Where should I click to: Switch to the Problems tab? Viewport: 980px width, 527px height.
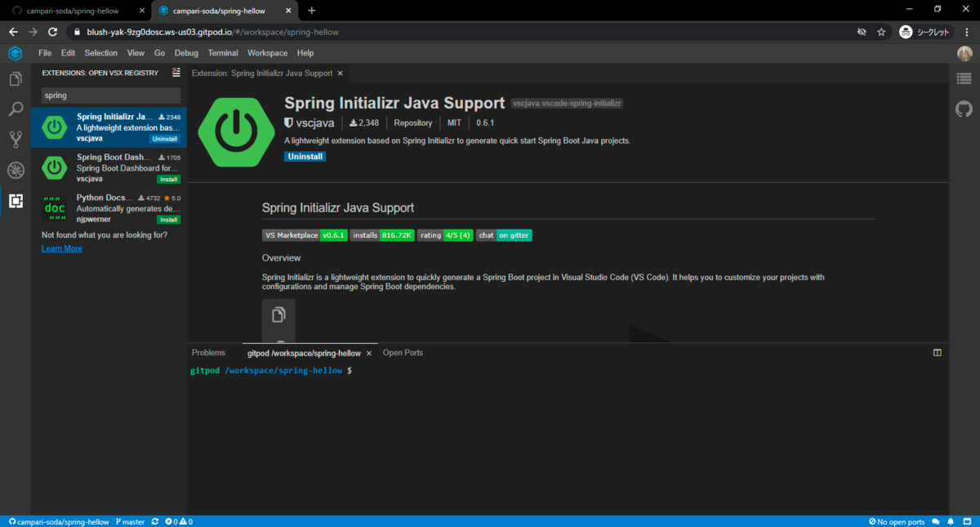208,353
